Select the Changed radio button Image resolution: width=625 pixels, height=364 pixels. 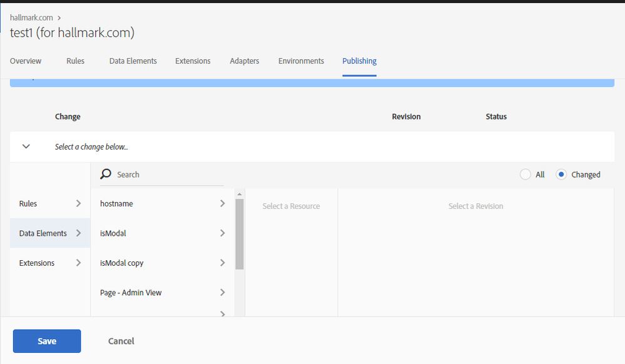[561, 174]
